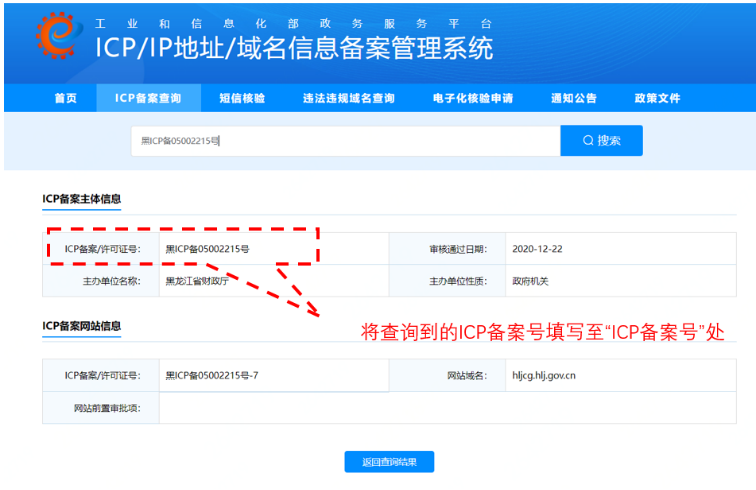
Task: Click the 审核通过日期 label cell
Action: click(447, 249)
